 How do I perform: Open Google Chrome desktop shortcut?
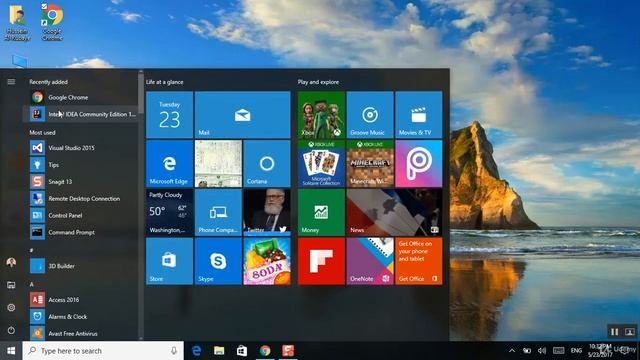[x=52, y=22]
